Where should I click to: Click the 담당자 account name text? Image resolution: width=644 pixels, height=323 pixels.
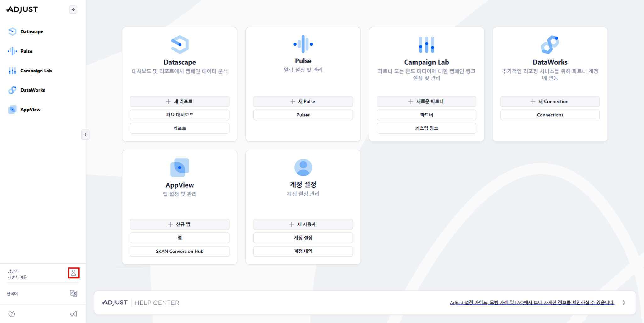(x=13, y=271)
